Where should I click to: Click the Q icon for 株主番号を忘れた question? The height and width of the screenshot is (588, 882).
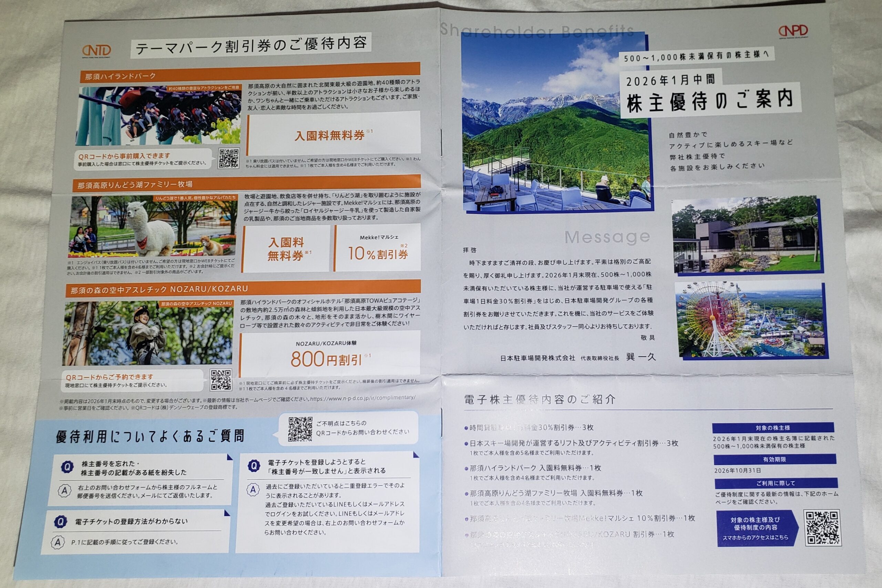point(67,467)
